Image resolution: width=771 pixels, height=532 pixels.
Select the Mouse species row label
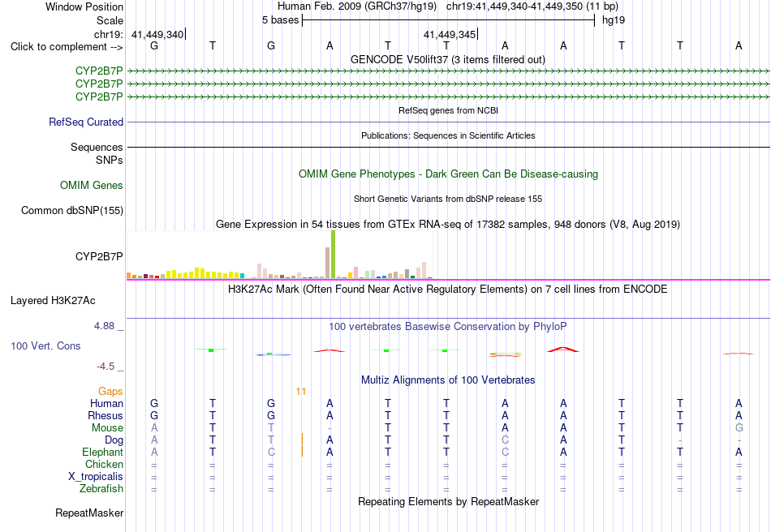(107, 428)
